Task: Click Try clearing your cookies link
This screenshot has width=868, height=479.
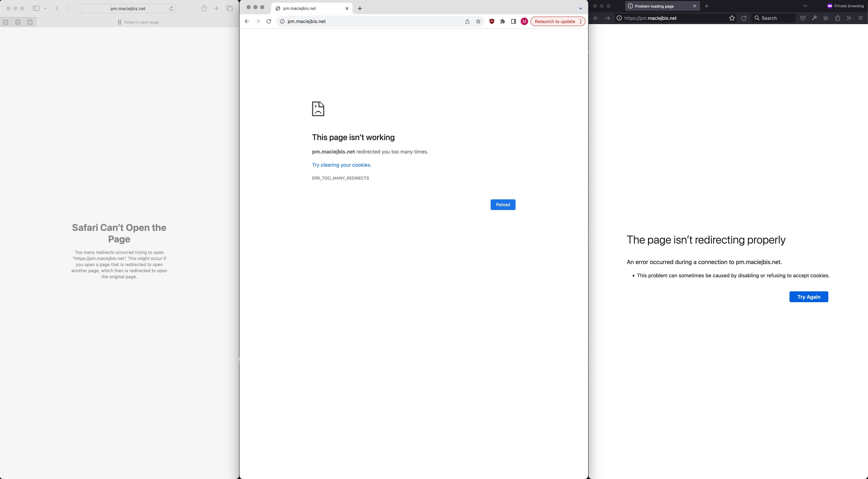Action: point(341,165)
